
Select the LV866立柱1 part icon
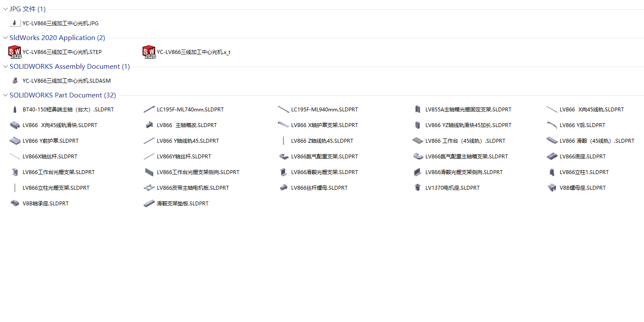point(552,172)
